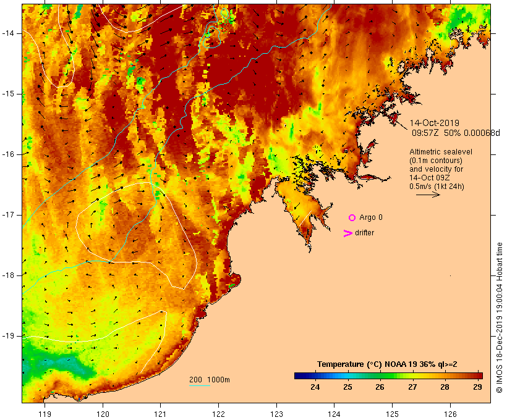Click the 'and velocity for' caption text

(x=436, y=169)
